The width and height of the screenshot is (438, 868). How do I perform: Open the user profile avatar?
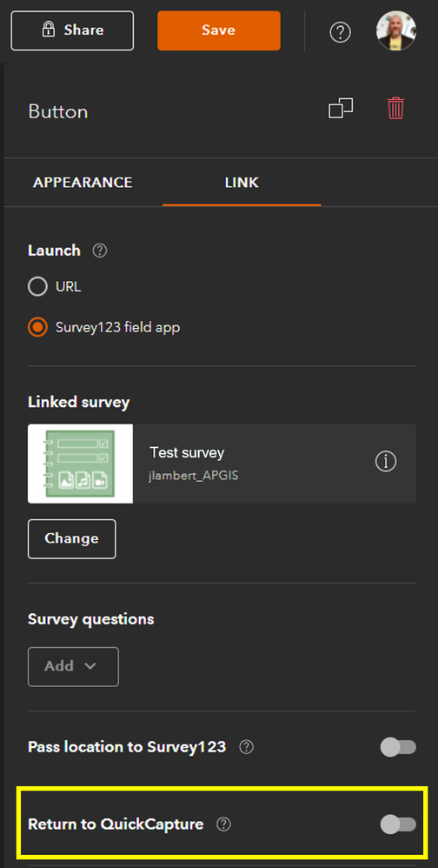click(x=396, y=31)
